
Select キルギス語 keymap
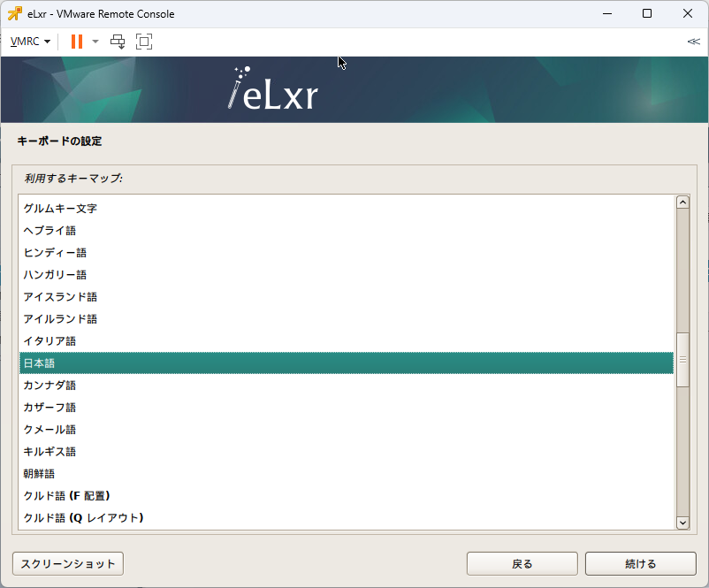point(347,452)
